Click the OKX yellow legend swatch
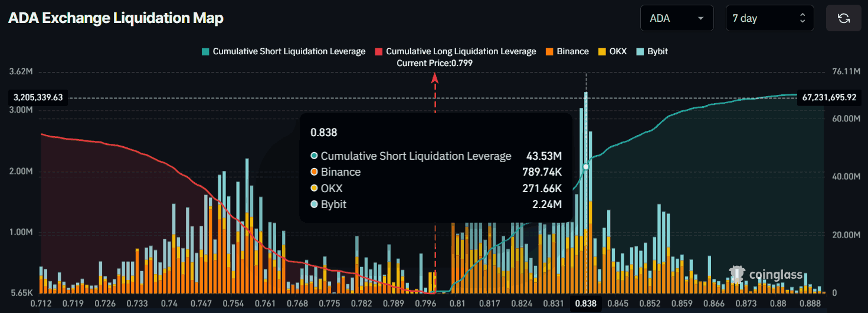The image size is (868, 313). click(602, 51)
